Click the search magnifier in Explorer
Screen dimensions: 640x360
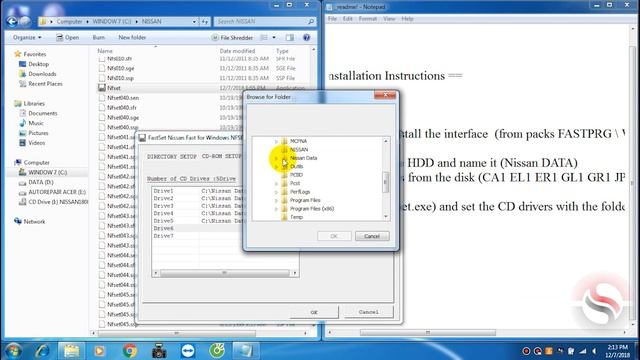click(311, 21)
